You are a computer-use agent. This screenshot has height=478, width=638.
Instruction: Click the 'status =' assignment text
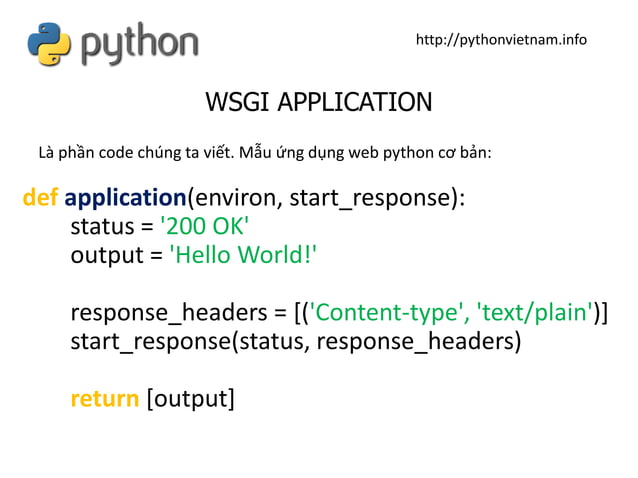(x=112, y=227)
